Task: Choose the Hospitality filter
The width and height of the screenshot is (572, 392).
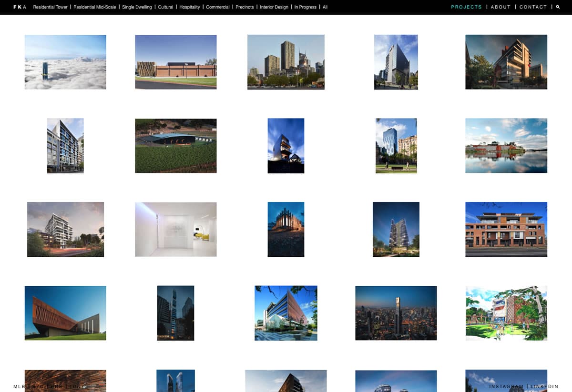Action: tap(189, 7)
